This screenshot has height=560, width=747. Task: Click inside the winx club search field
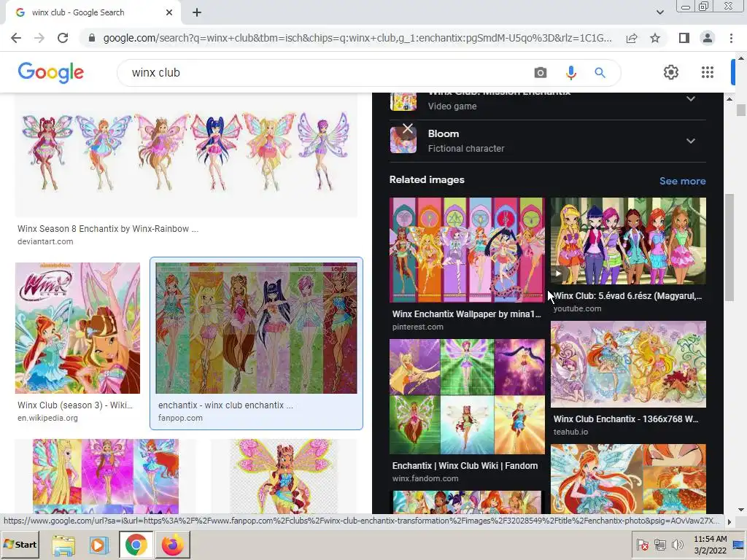tap(329, 72)
